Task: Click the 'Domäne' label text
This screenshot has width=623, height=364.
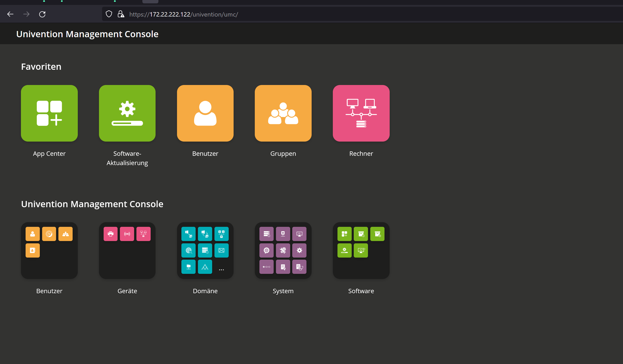Action: (x=205, y=291)
